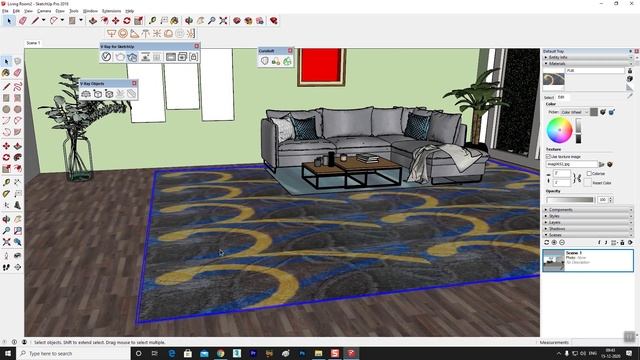Select the Freehand tool in left toolbar
Image resolution: width=640 pixels, height=360 pixels.
pos(18,87)
